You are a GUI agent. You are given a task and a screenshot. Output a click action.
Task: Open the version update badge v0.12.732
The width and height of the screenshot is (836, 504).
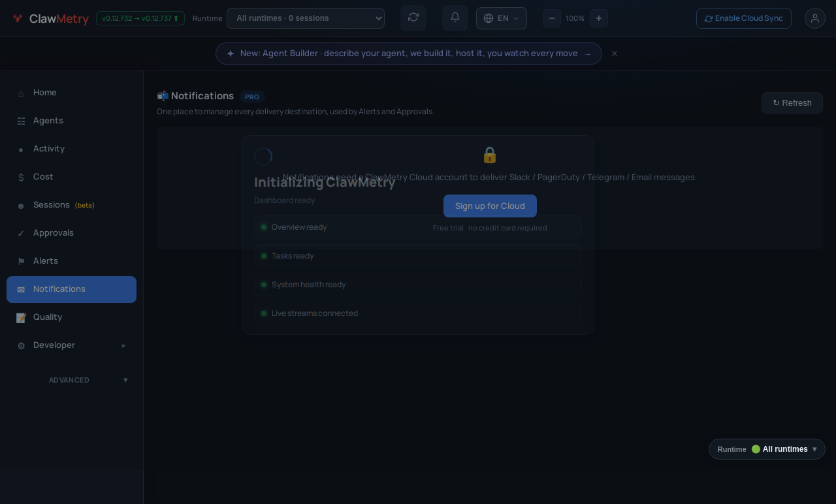[x=140, y=18]
